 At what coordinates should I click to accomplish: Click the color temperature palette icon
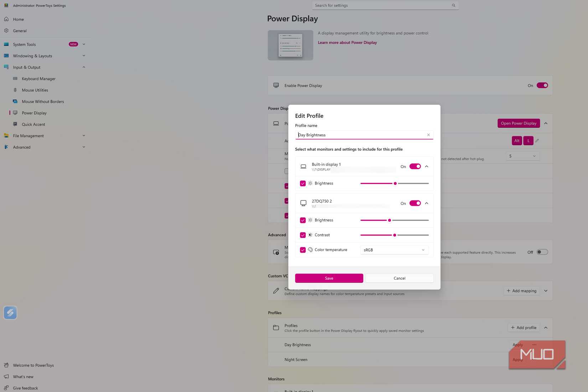[310, 250]
